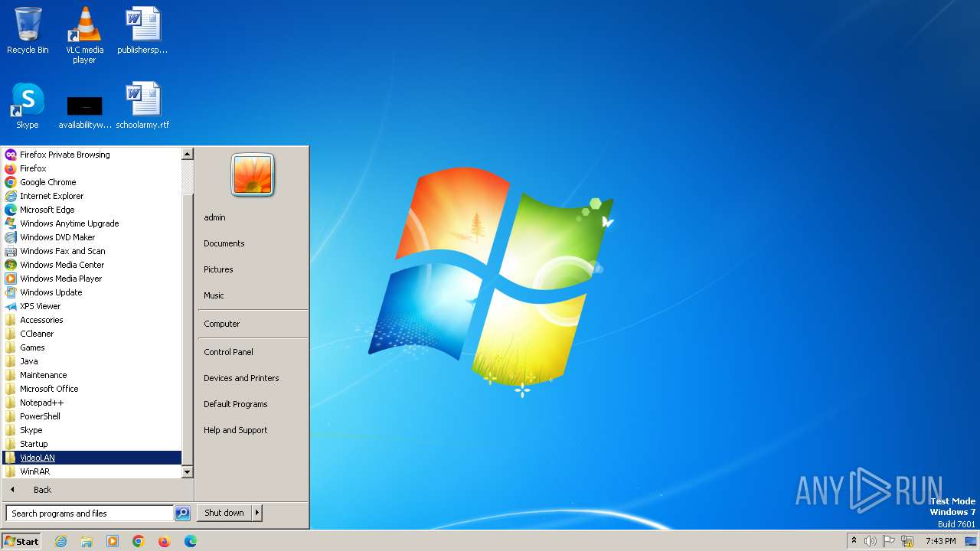The image size is (980, 551).
Task: Expand the Accessories folder
Action: [x=92, y=320]
